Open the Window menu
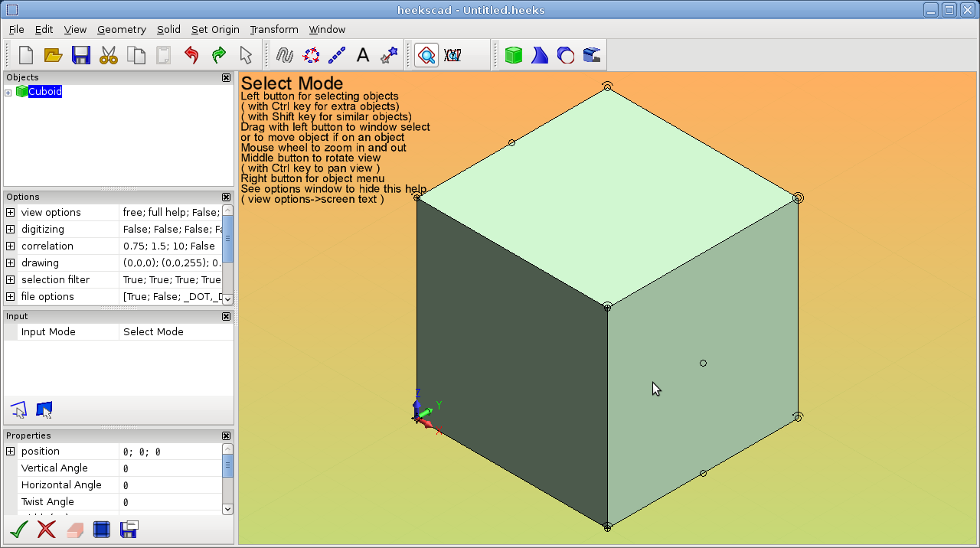 point(327,29)
